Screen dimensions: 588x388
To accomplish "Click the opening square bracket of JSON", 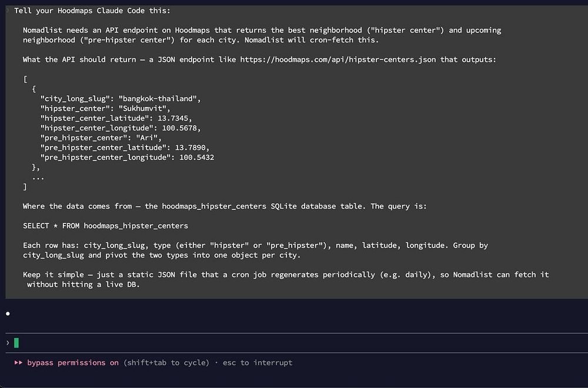I will coord(25,79).
